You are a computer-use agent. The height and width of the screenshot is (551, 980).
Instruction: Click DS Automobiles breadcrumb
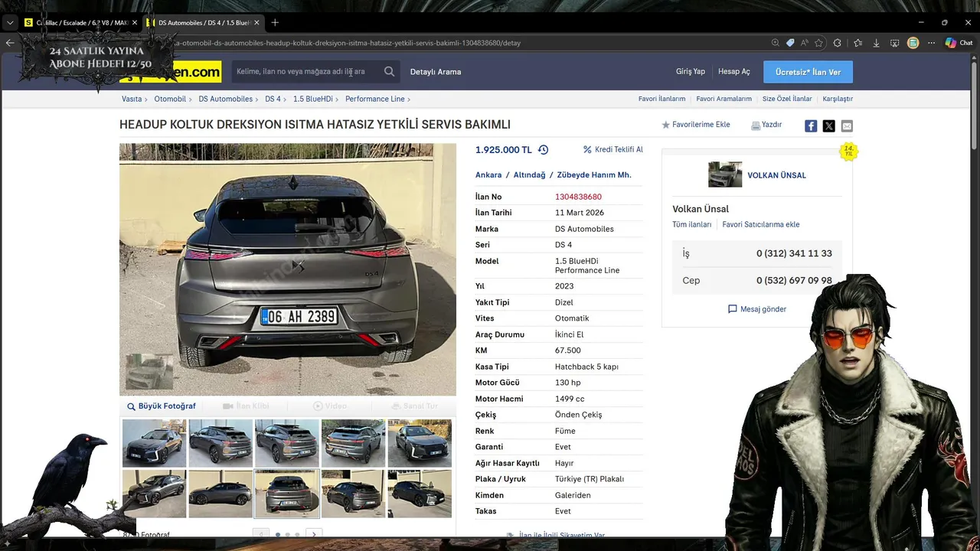click(x=226, y=99)
